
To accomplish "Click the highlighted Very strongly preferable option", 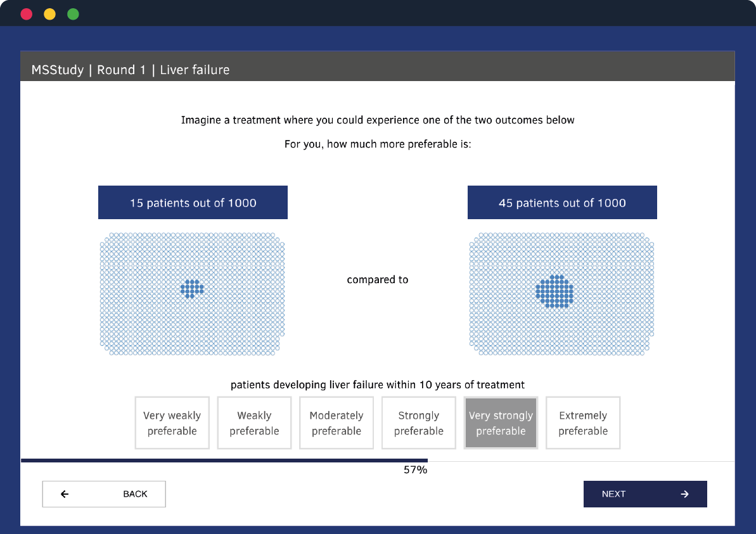I will (x=501, y=423).
